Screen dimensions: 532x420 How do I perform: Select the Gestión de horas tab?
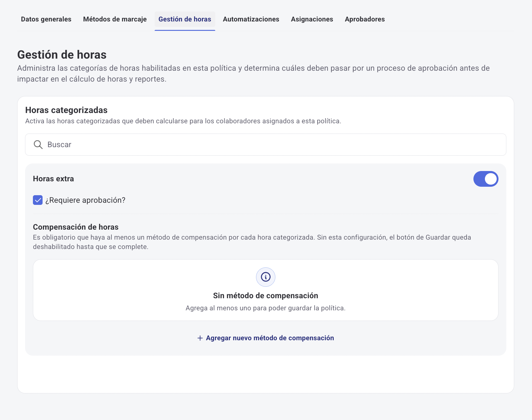185,19
